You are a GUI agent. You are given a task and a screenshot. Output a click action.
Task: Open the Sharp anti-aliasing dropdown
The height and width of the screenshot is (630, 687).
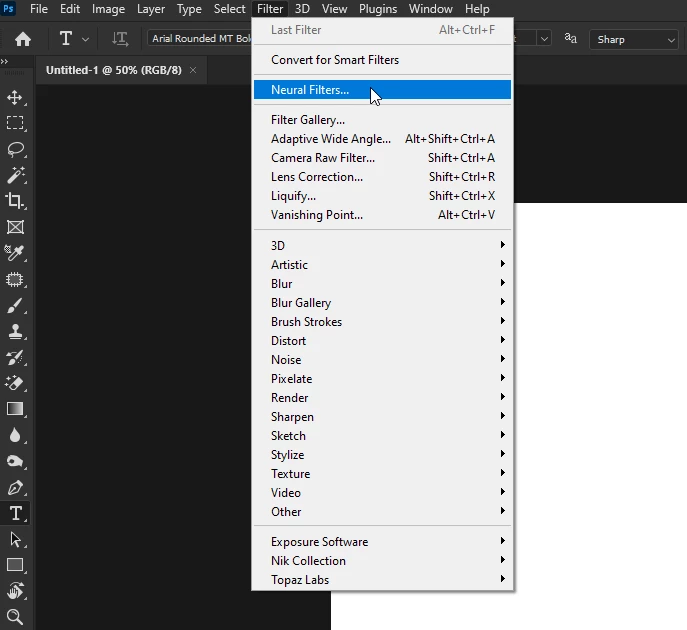tap(634, 39)
